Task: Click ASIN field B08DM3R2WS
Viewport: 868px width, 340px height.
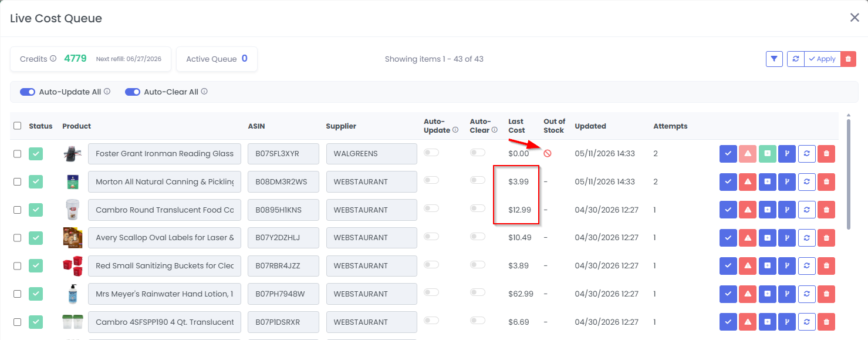Action: tap(283, 182)
